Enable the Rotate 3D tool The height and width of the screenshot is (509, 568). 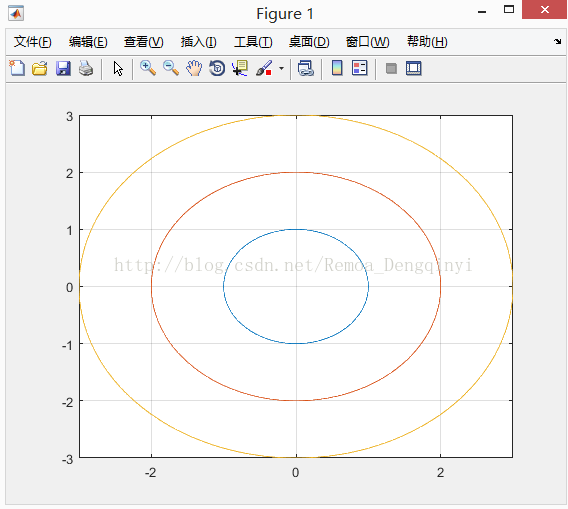[217, 68]
